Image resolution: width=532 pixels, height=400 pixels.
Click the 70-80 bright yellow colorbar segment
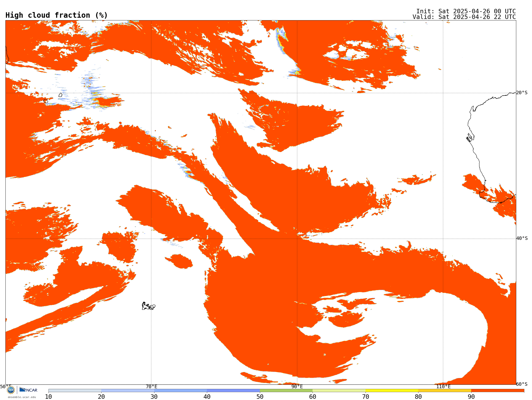(392, 391)
